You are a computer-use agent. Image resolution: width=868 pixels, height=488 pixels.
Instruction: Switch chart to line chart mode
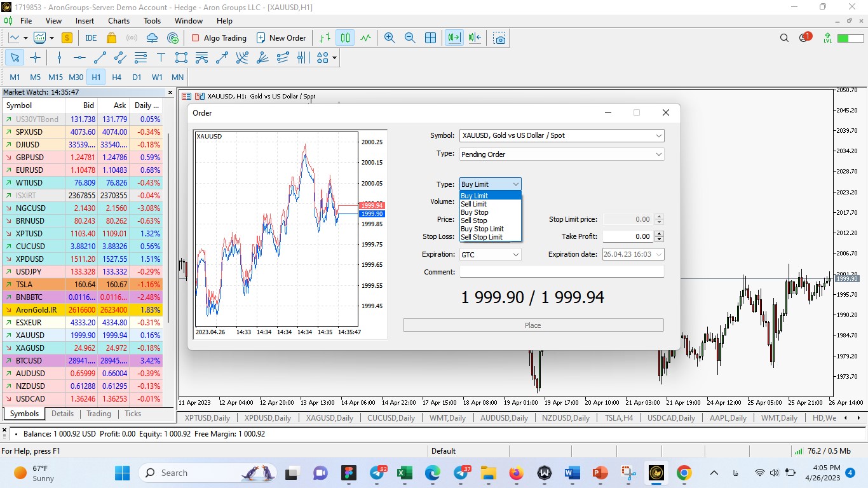tap(365, 38)
